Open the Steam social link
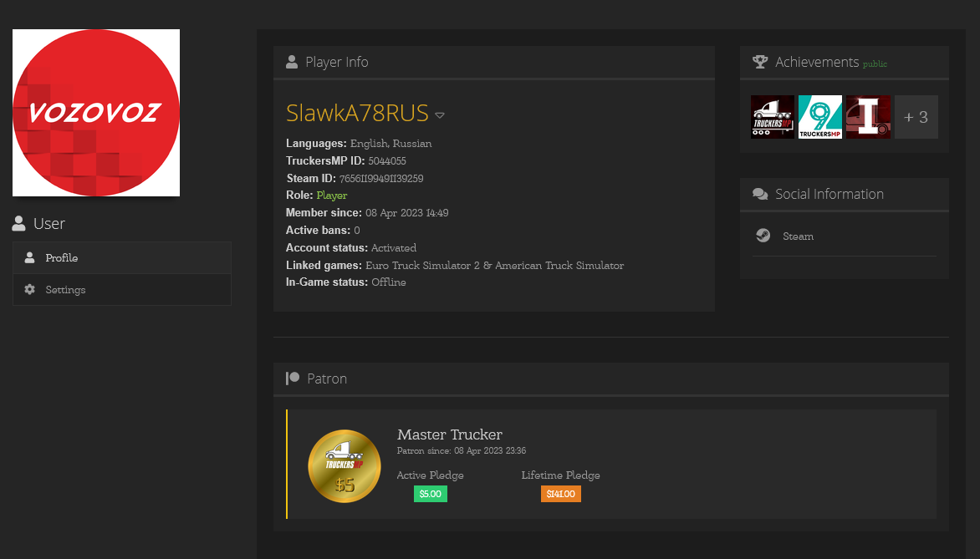 click(798, 236)
